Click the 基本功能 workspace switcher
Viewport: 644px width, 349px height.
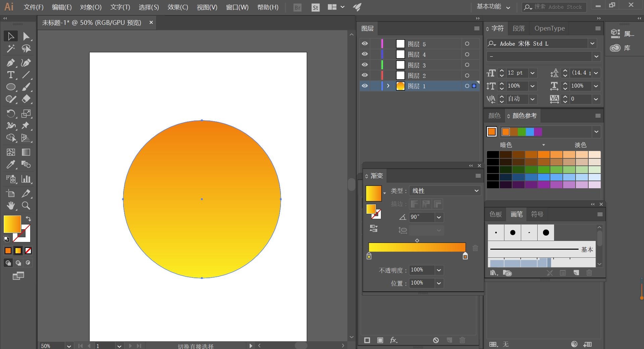pyautogui.click(x=493, y=7)
